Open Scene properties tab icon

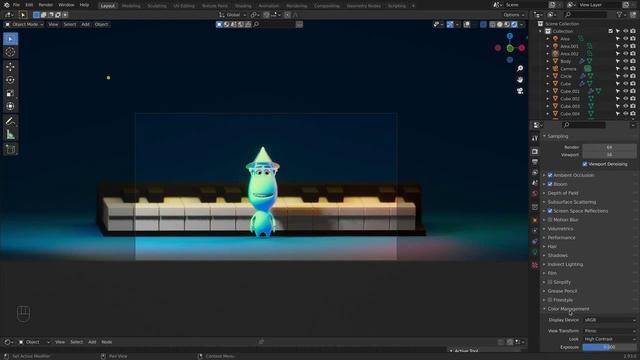[x=535, y=183]
